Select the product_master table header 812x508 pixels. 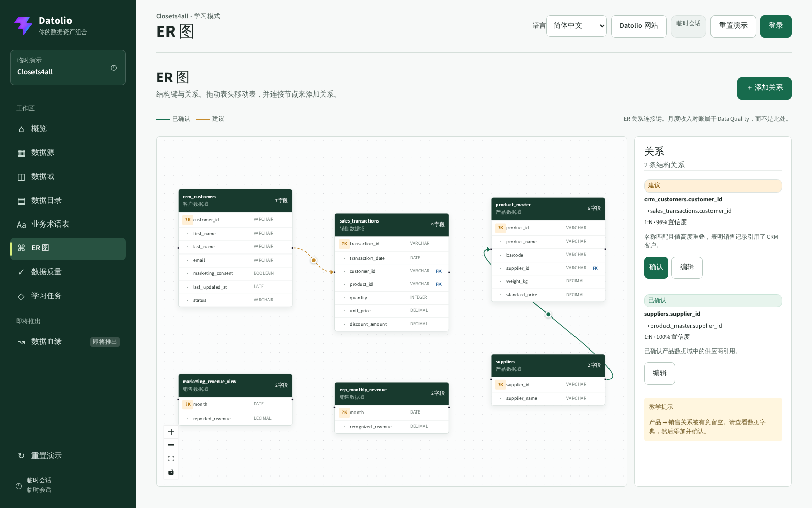tap(548, 209)
